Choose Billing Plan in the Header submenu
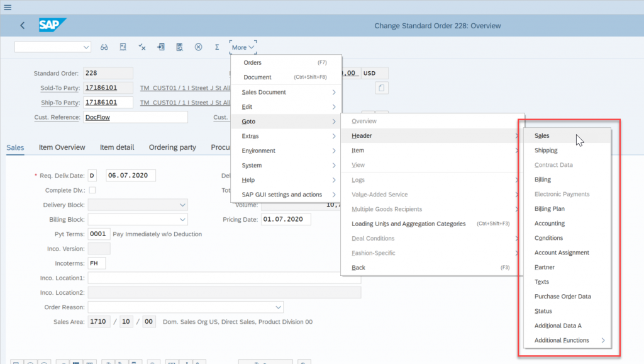The image size is (644, 364). pos(567,209)
